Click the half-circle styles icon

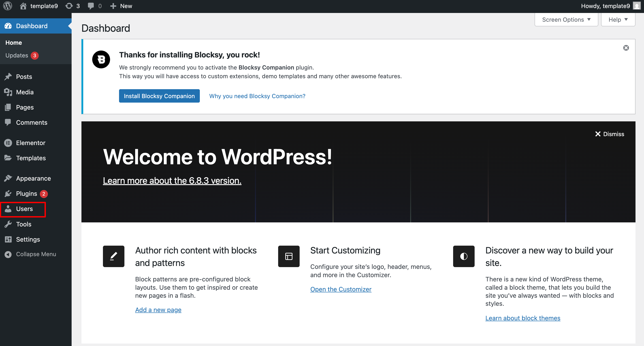(x=463, y=256)
